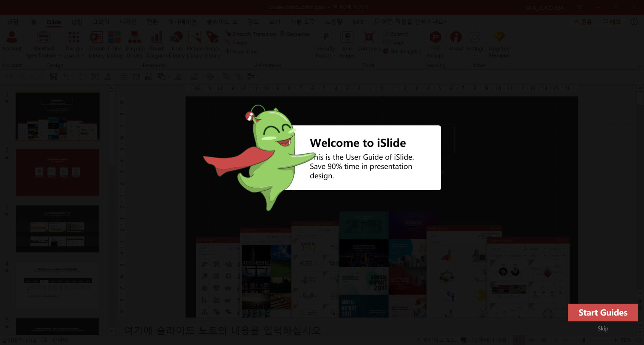Open the MLC ribbon tab
This screenshot has width=644, height=345.
(x=358, y=22)
